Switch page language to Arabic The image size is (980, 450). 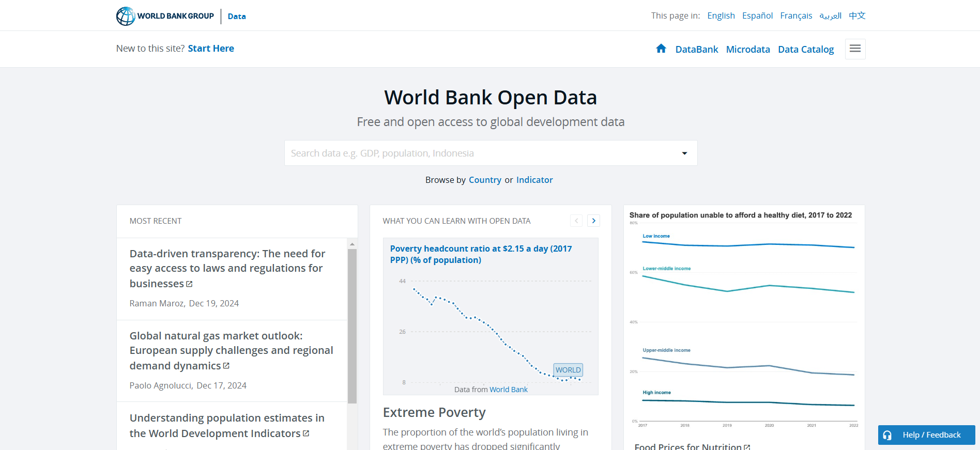[x=831, y=15]
